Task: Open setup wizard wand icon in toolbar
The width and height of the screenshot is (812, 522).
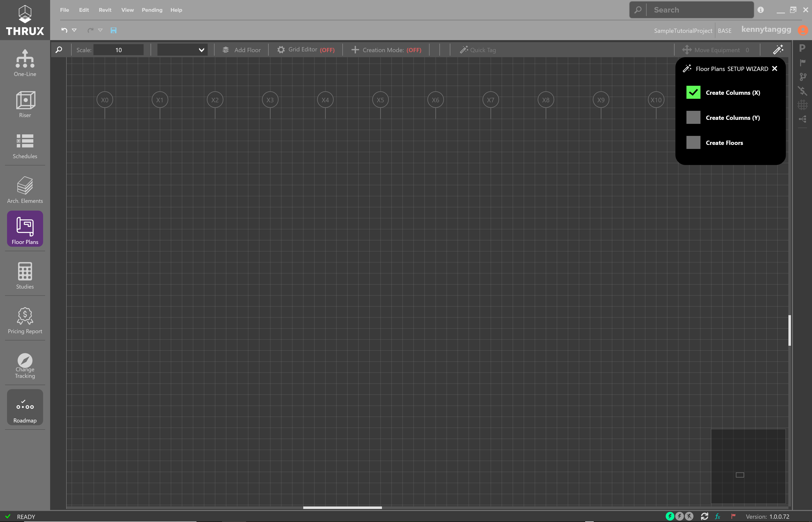Action: point(778,50)
